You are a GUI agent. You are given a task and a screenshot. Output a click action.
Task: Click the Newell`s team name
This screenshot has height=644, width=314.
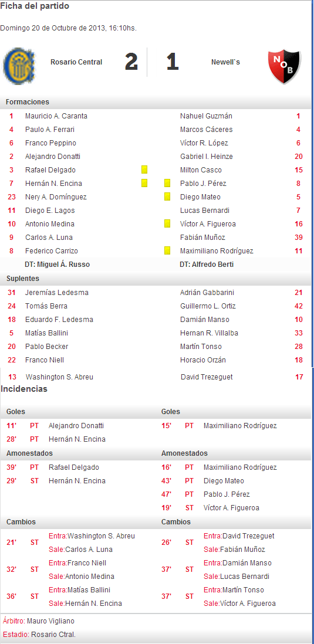tap(225, 62)
